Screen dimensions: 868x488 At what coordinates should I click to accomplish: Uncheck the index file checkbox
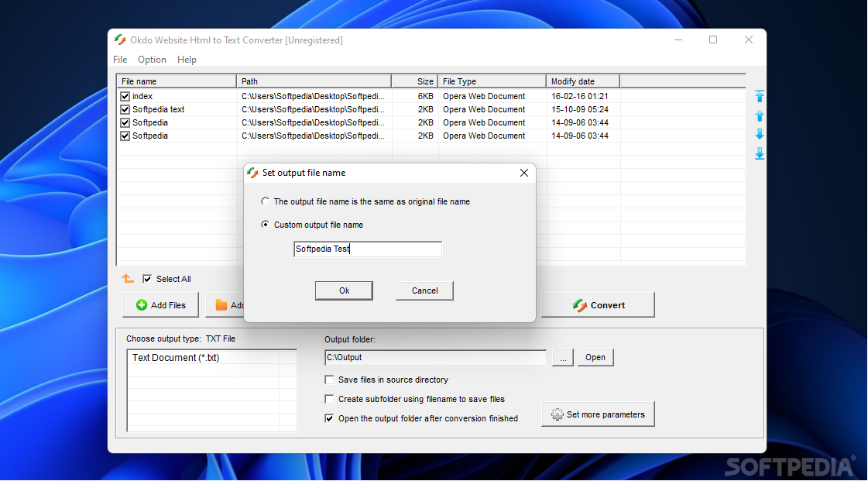[x=125, y=96]
